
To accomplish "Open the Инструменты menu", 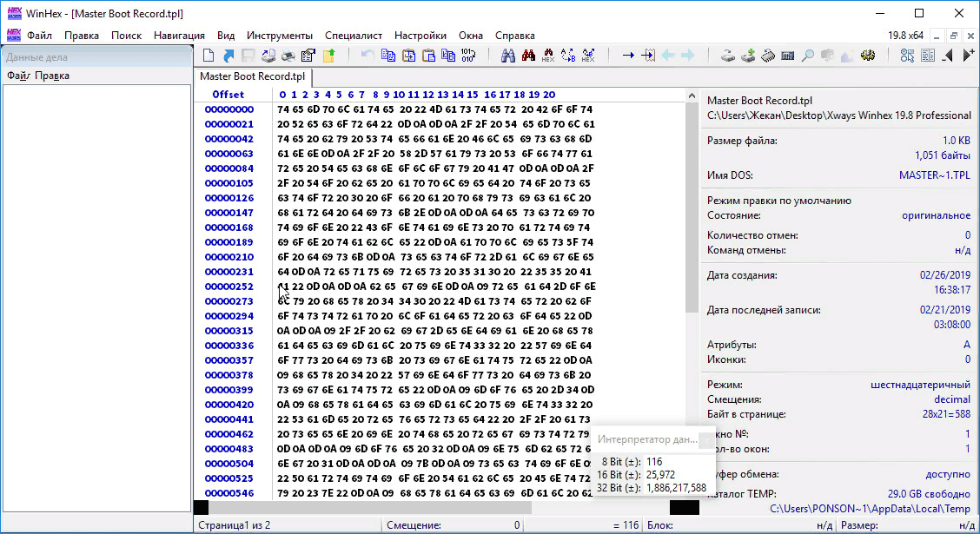I will coord(279,36).
